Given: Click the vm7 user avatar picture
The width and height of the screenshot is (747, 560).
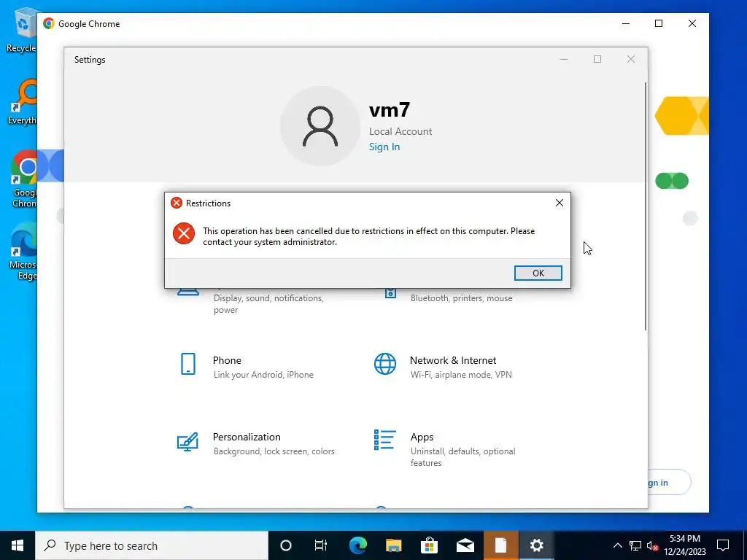Looking at the screenshot, I should pos(320,126).
